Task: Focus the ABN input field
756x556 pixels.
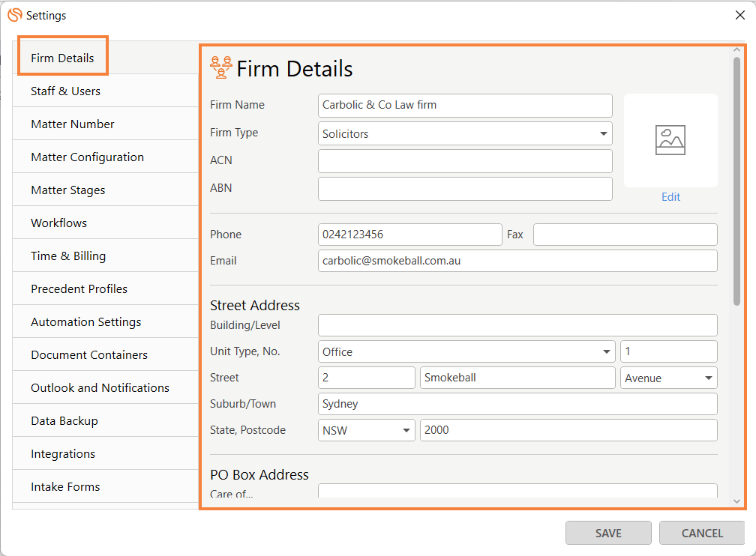Action: 465,189
